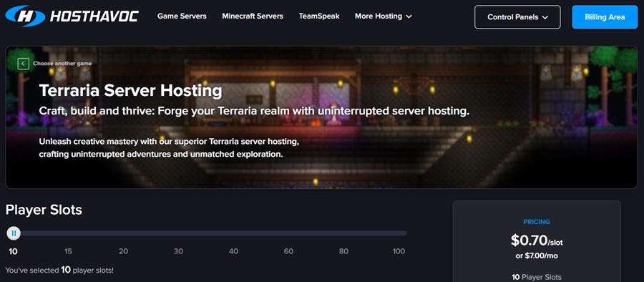The image size is (644, 282).
Task: Open the Control Panels dropdown
Action: (x=517, y=17)
